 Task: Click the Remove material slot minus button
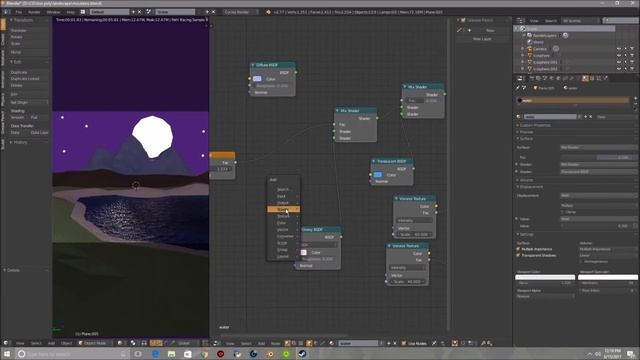click(x=636, y=104)
